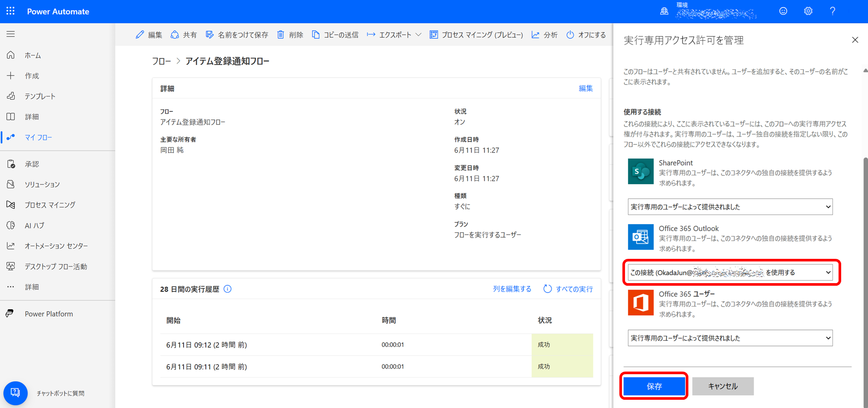Screen dimensions: 868x408
Task: Click the Power Automate title in header
Action: tap(58, 12)
